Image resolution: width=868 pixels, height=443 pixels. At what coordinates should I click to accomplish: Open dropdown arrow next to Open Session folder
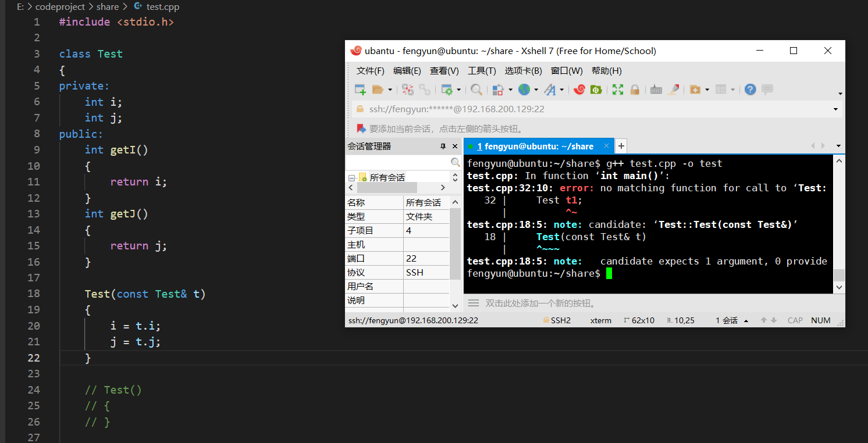tap(390, 90)
